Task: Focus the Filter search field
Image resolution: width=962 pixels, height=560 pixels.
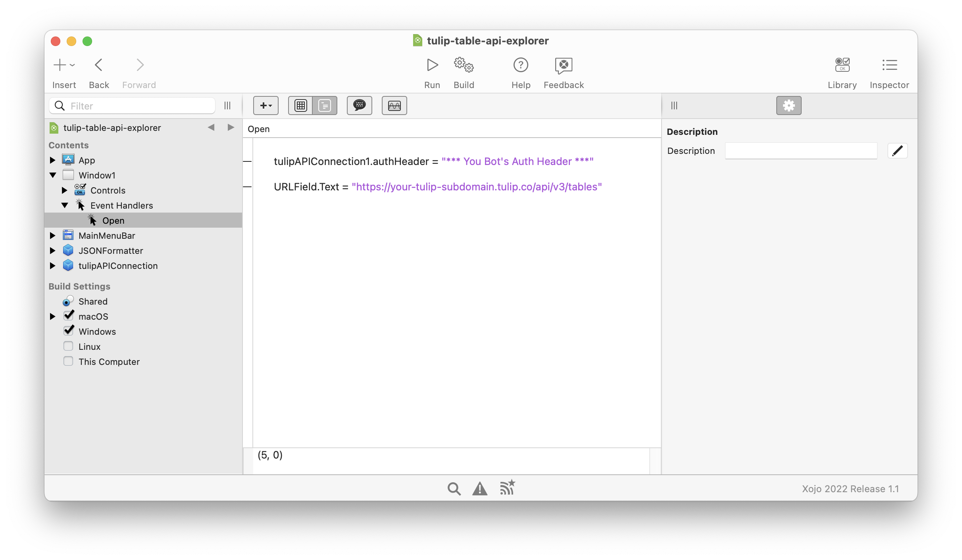Action: pyautogui.click(x=132, y=105)
